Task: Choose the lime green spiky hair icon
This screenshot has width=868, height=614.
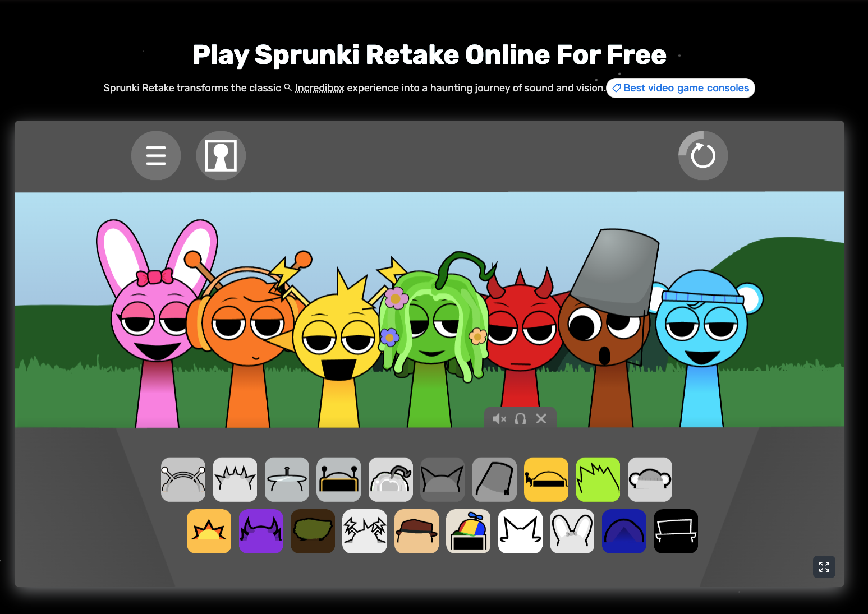Action: [x=598, y=479]
